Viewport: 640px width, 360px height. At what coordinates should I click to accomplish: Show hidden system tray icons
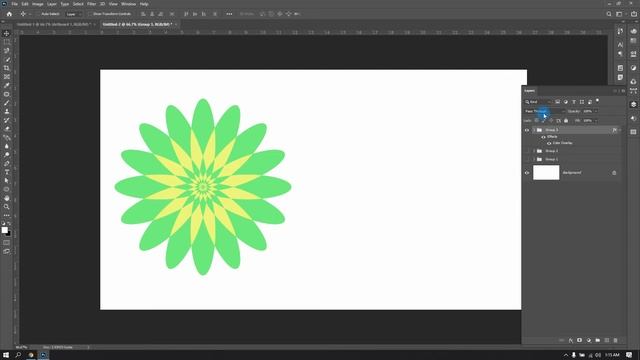(566, 355)
